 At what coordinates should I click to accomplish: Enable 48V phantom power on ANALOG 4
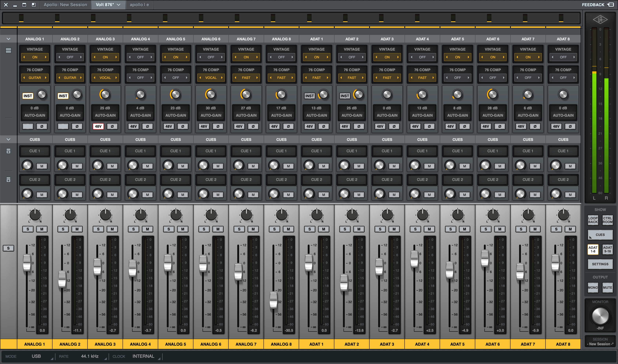[x=133, y=126]
